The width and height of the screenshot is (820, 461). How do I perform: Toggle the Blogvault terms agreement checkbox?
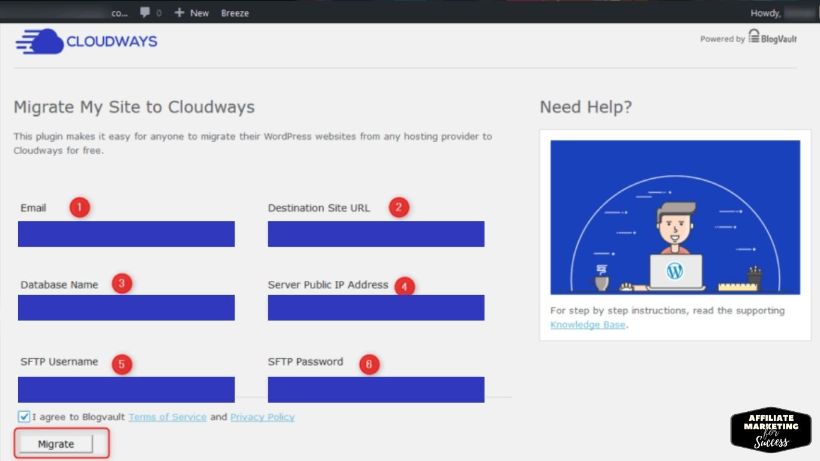(24, 417)
